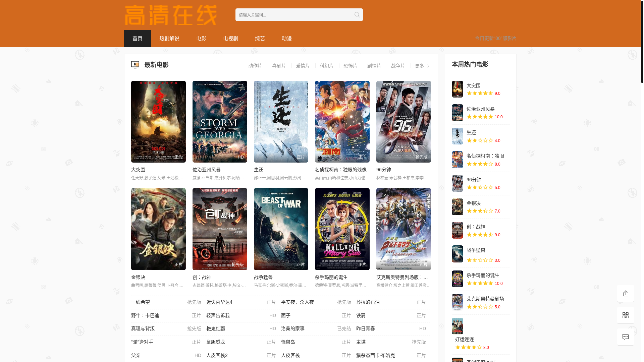The height and width of the screenshot is (362, 644).
Task: Click the 最新电影 section play icon
Action: (x=135, y=65)
